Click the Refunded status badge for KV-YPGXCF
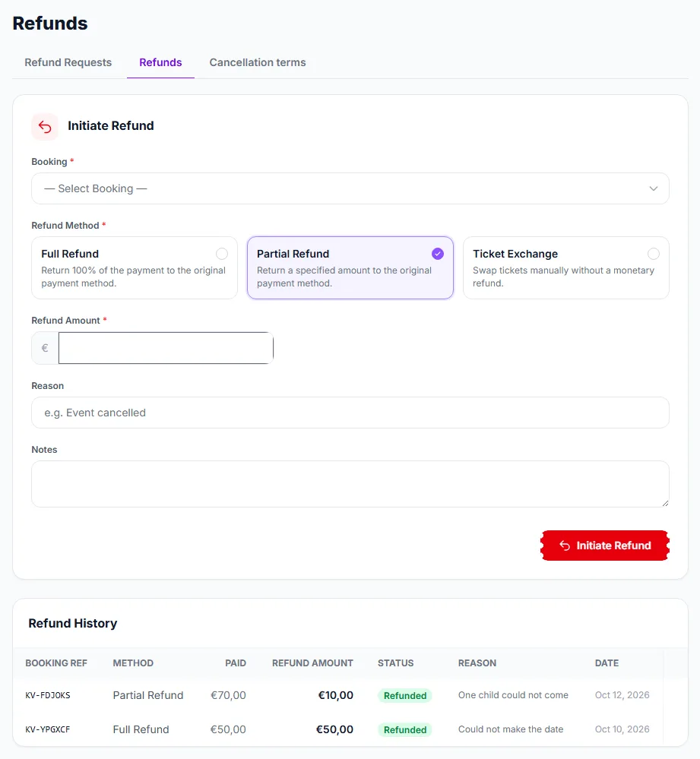700x759 pixels. point(405,729)
